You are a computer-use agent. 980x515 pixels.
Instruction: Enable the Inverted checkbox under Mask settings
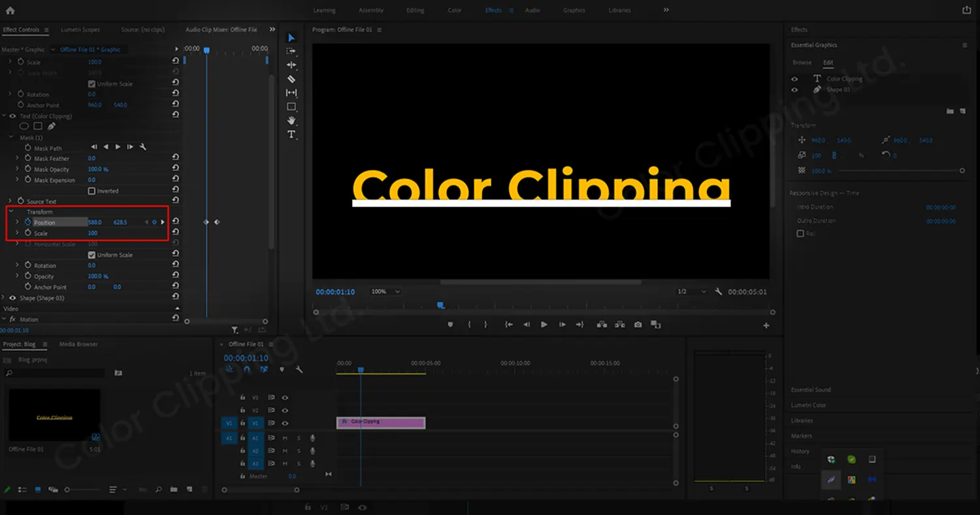(x=91, y=190)
